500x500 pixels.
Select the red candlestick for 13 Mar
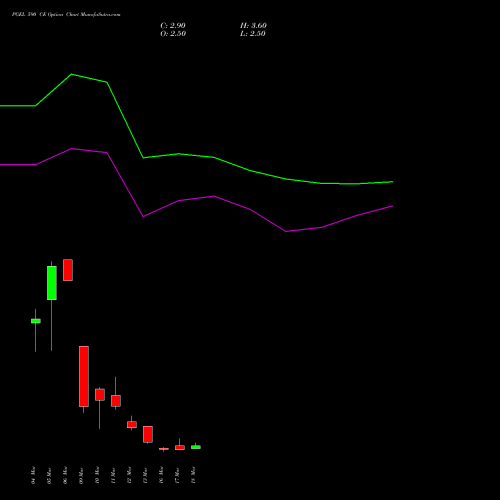pyautogui.click(x=148, y=434)
